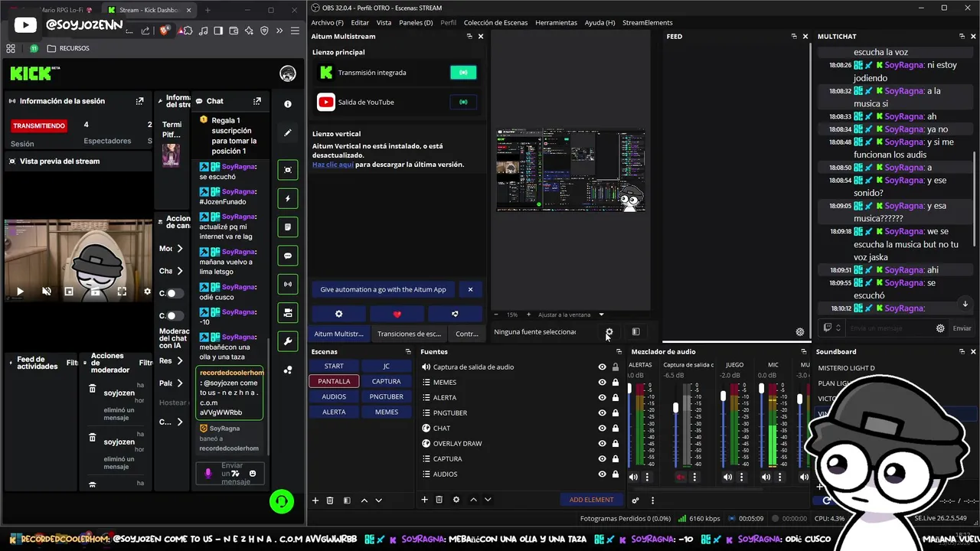Move selected scene down with arrow

(378, 500)
